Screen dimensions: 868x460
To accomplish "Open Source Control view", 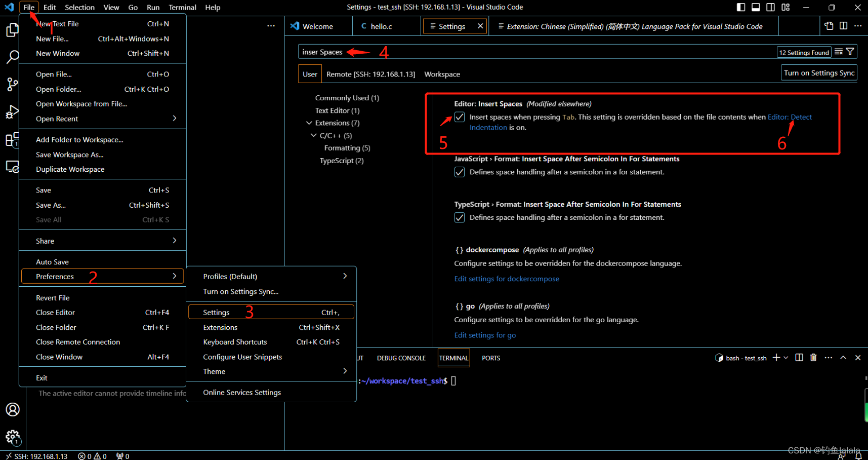I will (12, 84).
